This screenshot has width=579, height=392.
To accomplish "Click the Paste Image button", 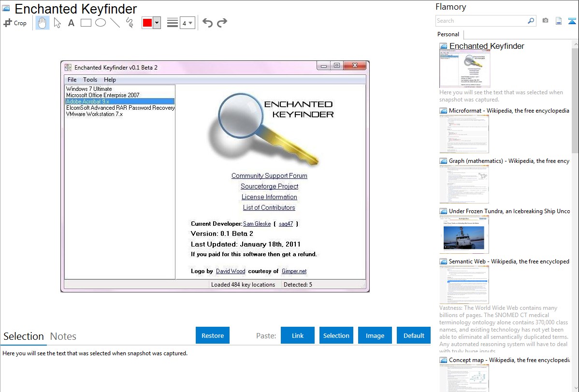I will pyautogui.click(x=375, y=335).
